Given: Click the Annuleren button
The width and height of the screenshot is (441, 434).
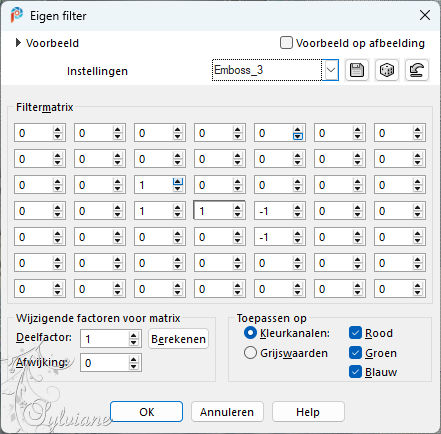Looking at the screenshot, I should [x=227, y=412].
